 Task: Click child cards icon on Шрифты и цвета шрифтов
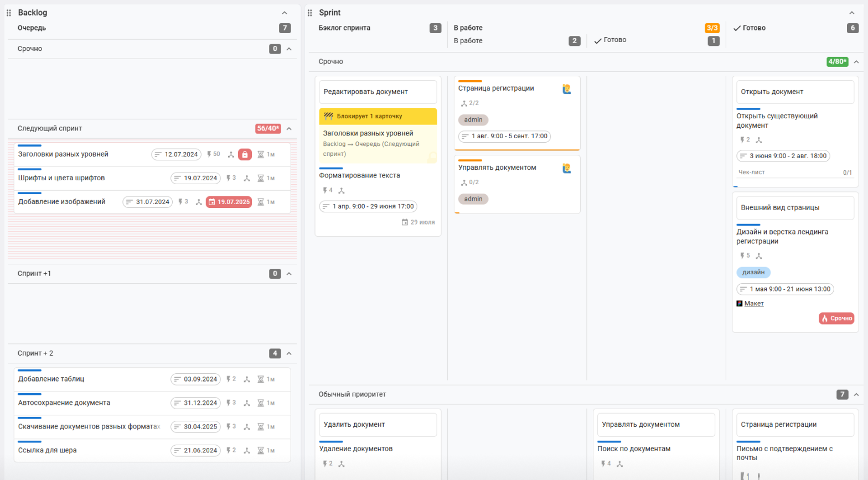(247, 179)
